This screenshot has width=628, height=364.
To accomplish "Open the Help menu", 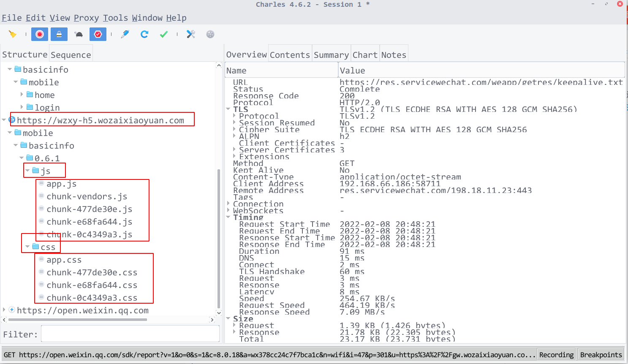I will pyautogui.click(x=176, y=18).
